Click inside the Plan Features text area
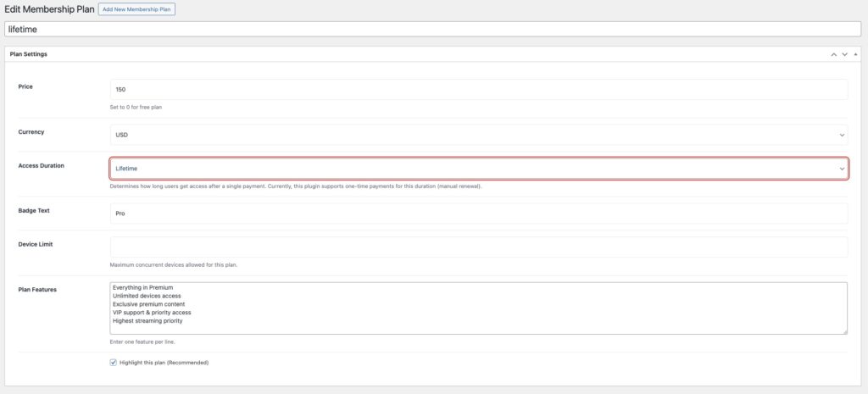 478,308
